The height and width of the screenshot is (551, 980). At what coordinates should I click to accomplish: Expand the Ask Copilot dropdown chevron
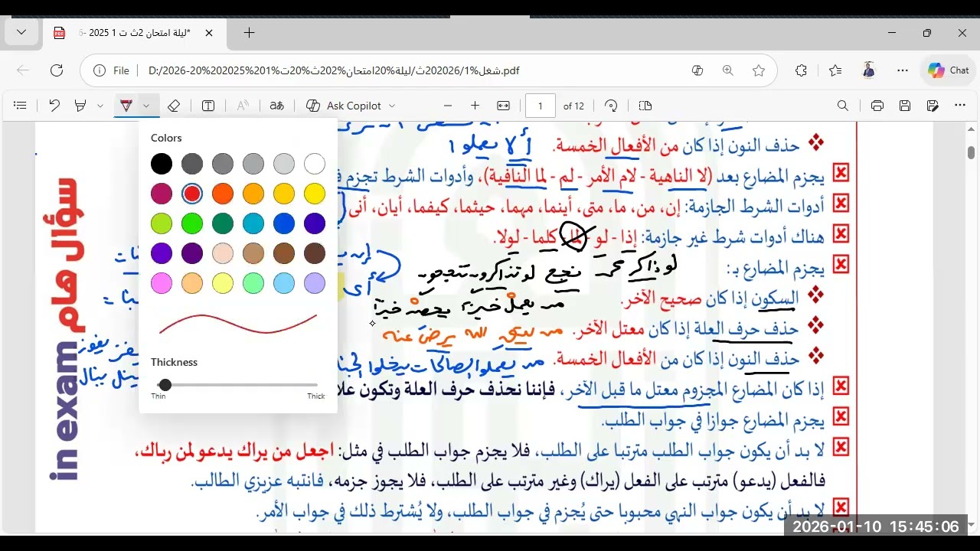point(392,106)
